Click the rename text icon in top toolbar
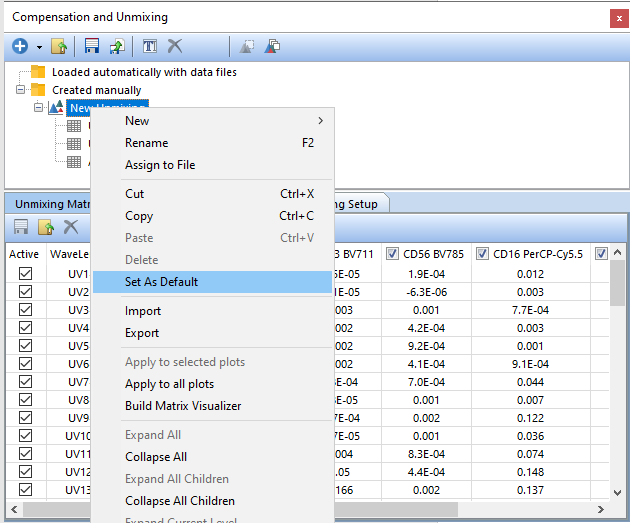 coord(150,46)
